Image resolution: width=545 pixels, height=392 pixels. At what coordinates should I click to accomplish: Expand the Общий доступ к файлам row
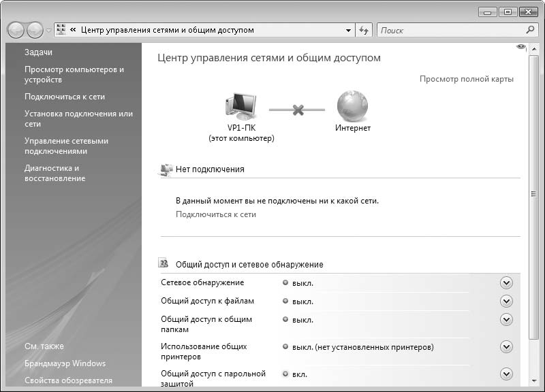(x=505, y=301)
